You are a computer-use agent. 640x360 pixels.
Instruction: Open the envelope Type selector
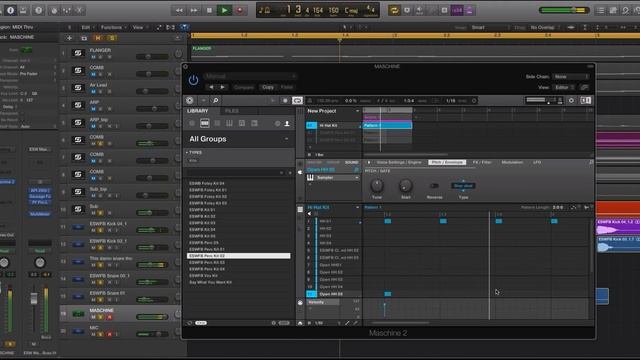(x=463, y=186)
